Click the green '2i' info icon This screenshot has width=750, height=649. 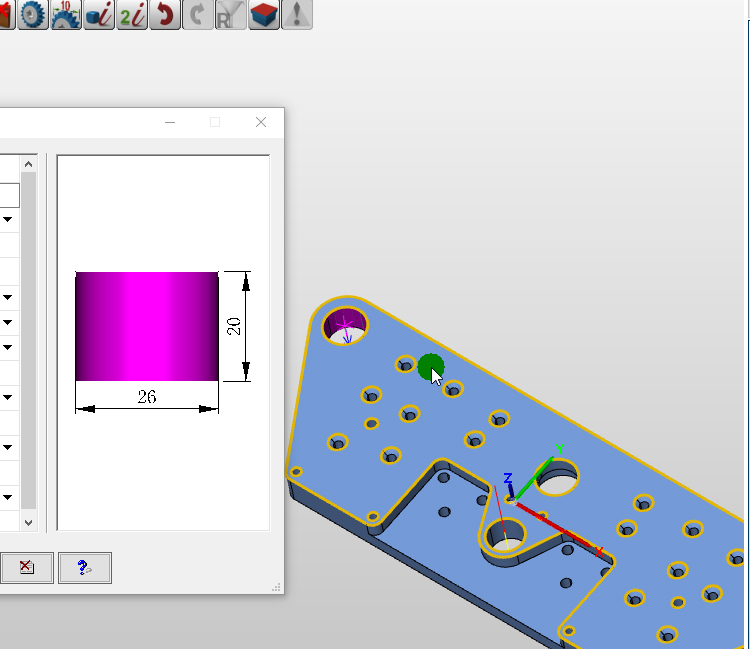132,14
